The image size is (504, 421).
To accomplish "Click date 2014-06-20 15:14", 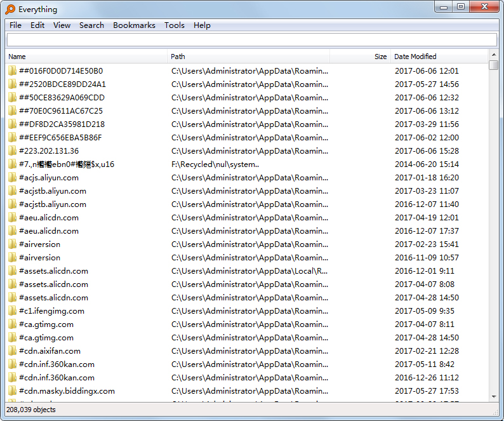I will pos(427,164).
